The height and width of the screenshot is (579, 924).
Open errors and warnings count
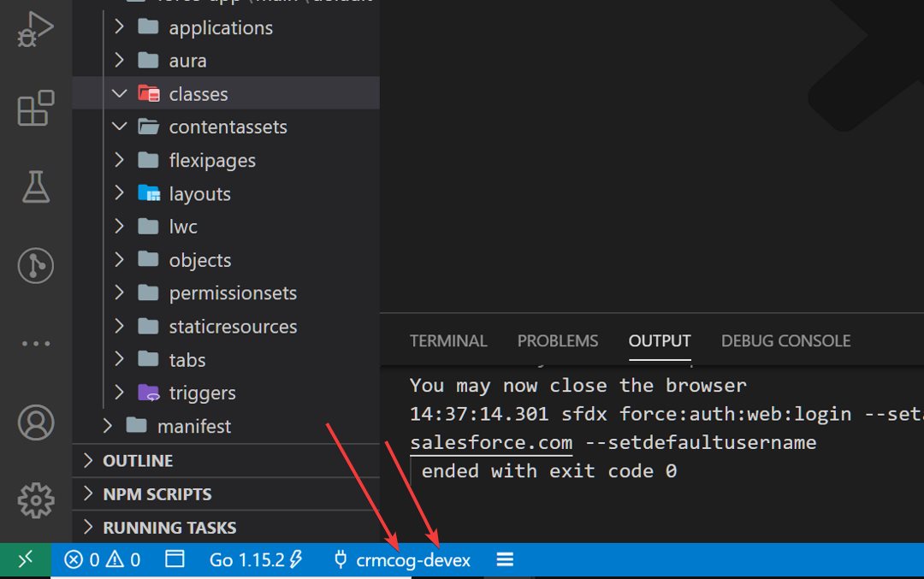point(102,559)
